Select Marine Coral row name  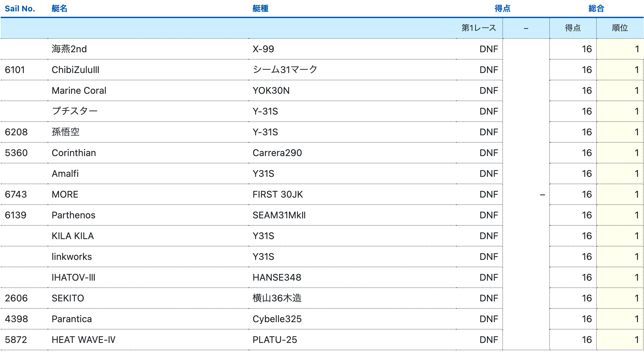click(x=79, y=91)
